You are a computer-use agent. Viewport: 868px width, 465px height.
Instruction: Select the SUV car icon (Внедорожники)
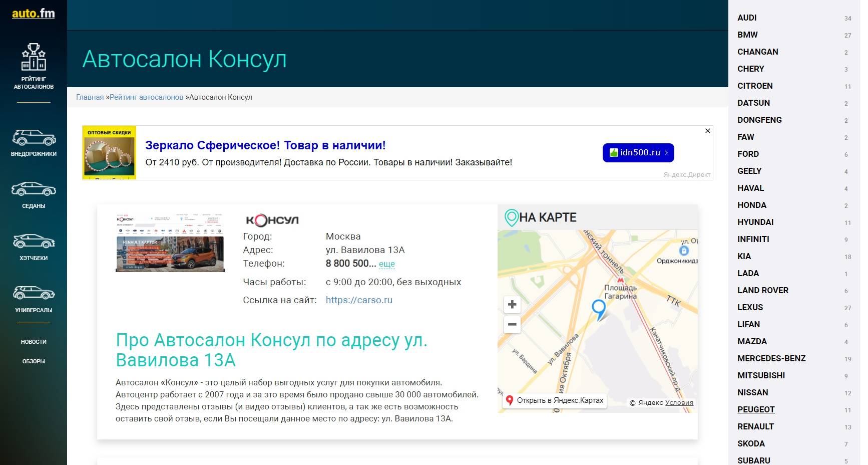click(x=34, y=137)
